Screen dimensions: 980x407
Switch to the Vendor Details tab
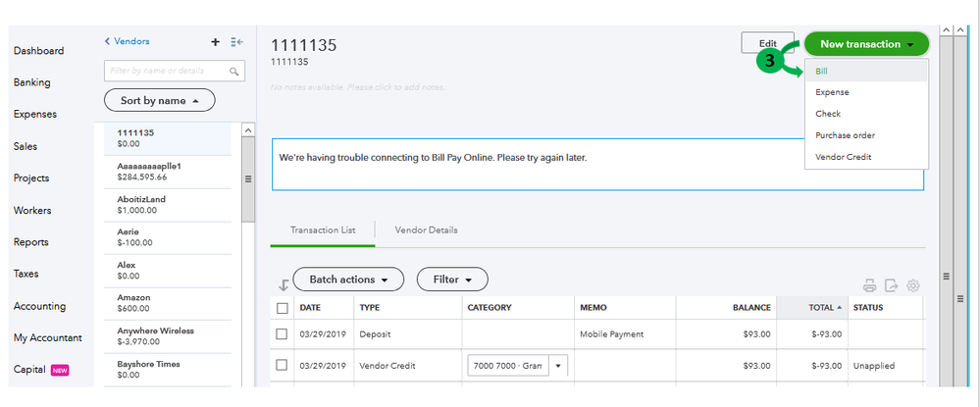pos(426,230)
